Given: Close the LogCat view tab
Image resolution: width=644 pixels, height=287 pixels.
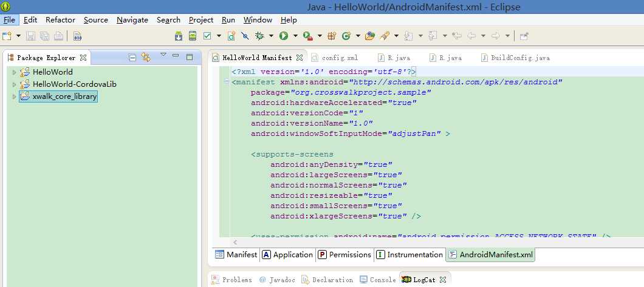Looking at the screenshot, I should [443, 280].
